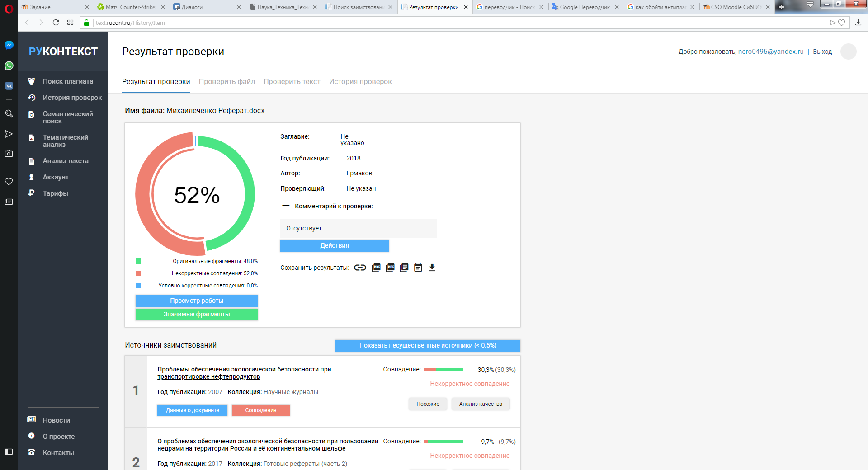Viewport: 868px width, 470px height.
Task: Open the Действия actions menu
Action: pos(335,245)
